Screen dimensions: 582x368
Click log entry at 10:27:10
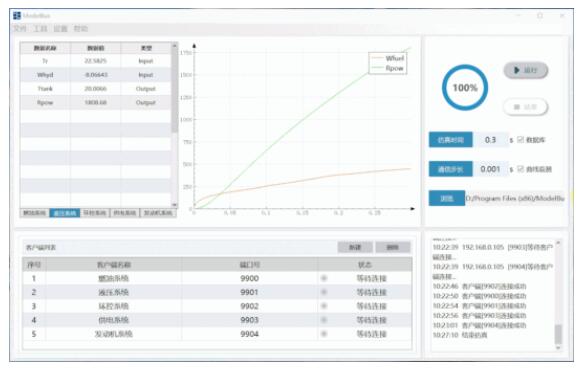[x=460, y=335]
